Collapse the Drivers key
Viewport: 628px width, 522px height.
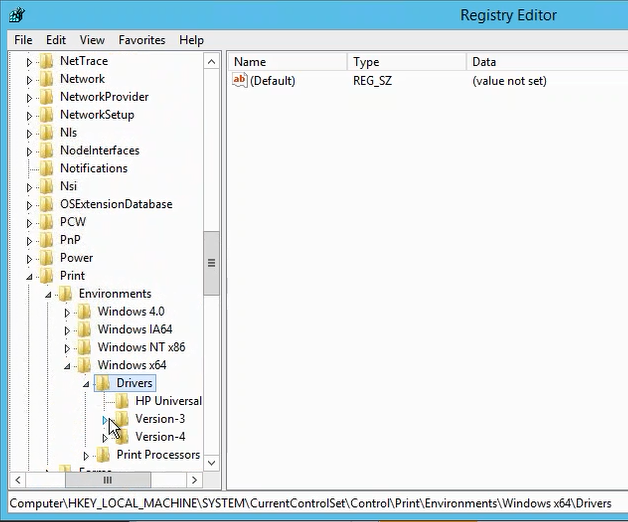click(86, 384)
